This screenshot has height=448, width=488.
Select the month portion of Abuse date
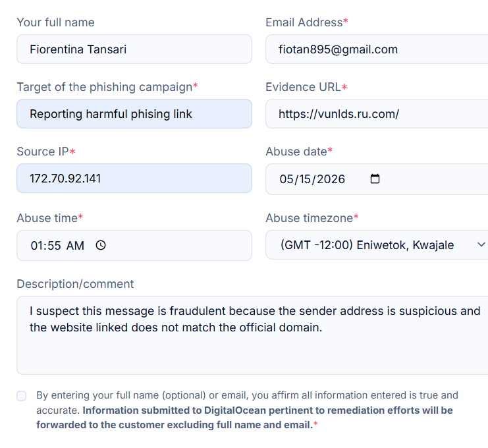286,179
